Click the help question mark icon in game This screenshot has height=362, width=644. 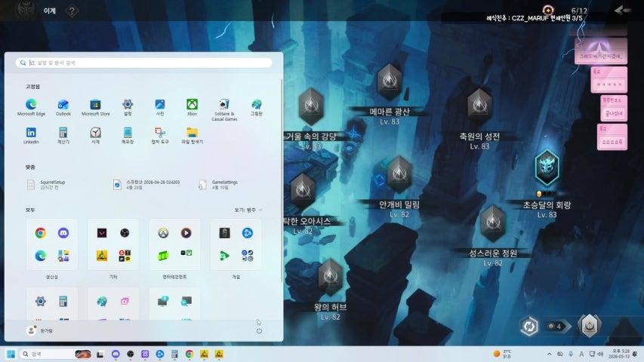pos(72,11)
